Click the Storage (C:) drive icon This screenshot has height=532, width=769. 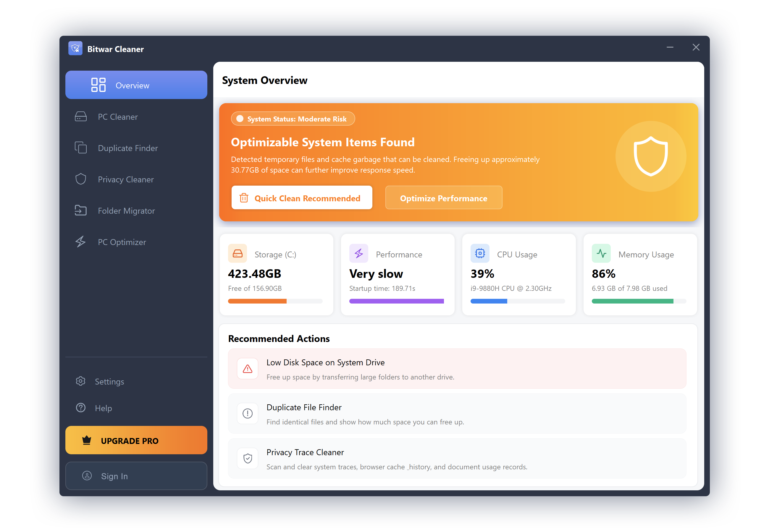[x=238, y=254]
